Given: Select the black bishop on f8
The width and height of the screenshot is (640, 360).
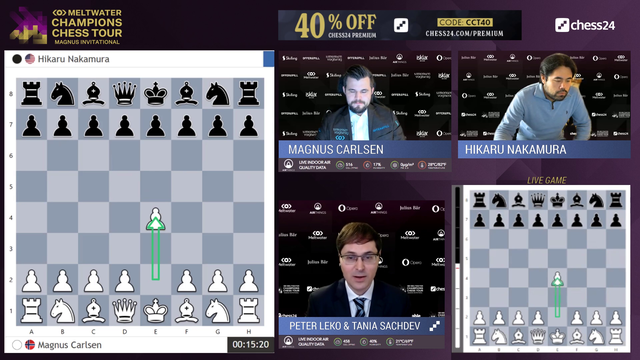Looking at the screenshot, I should [187, 93].
